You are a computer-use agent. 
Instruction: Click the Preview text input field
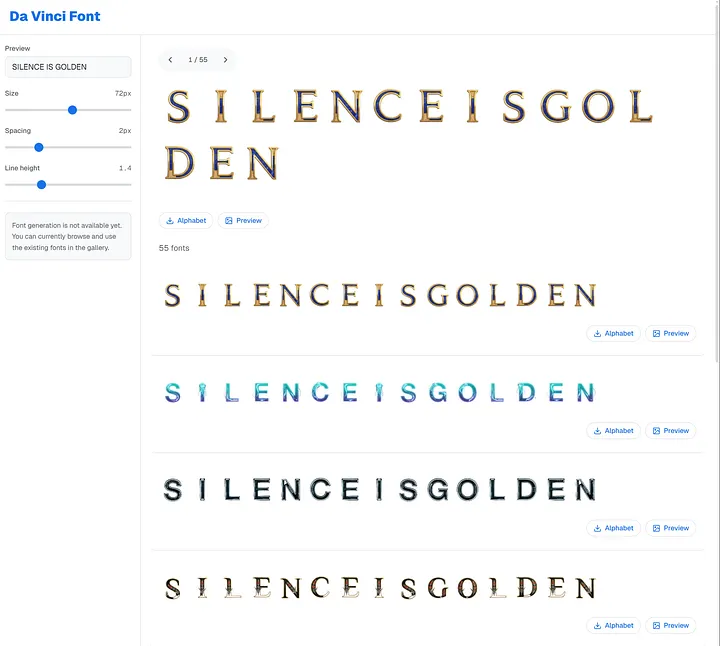(68, 67)
